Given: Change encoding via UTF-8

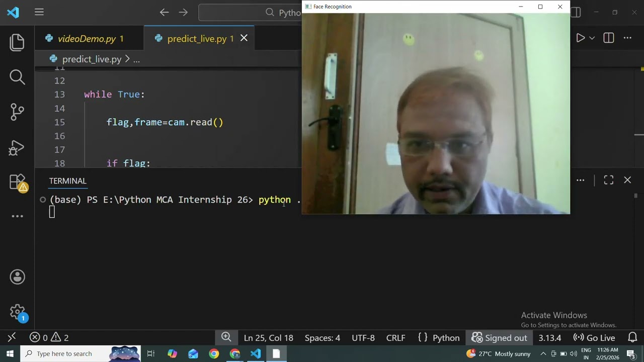Looking at the screenshot, I should point(363,338).
